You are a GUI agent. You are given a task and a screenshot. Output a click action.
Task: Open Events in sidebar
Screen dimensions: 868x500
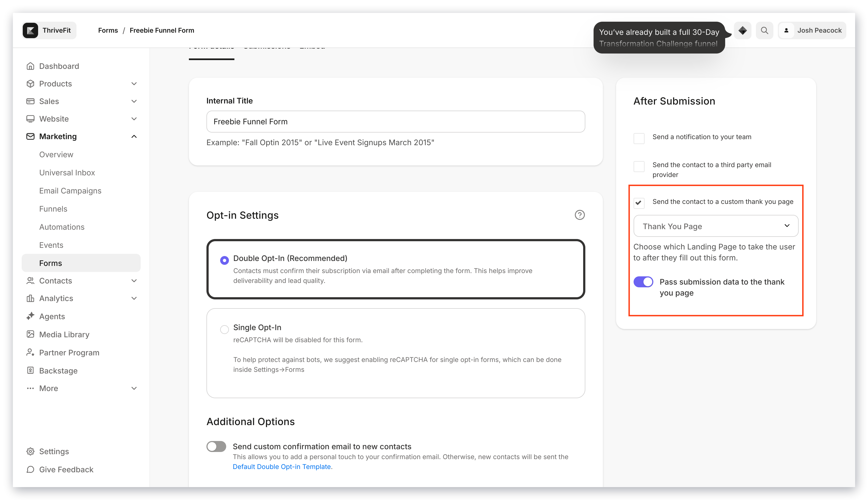[51, 245]
